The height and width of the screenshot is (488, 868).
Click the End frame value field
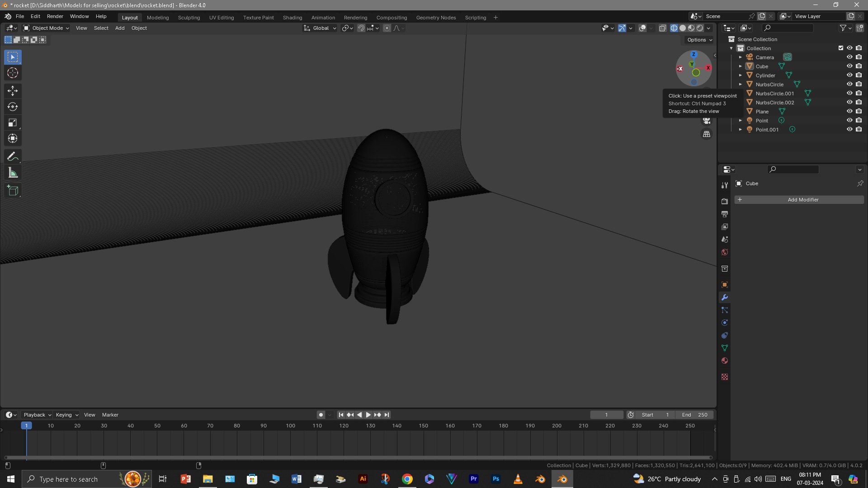[x=695, y=415]
